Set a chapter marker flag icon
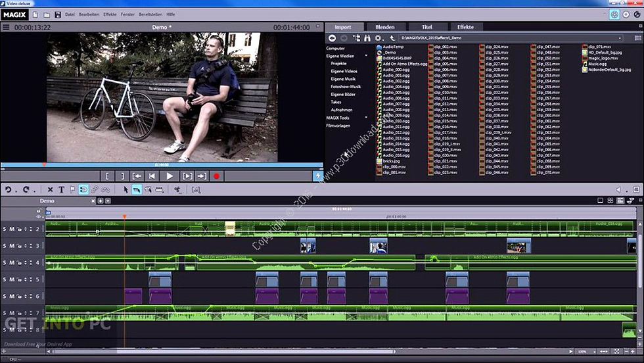644x363 pixels. [72, 189]
